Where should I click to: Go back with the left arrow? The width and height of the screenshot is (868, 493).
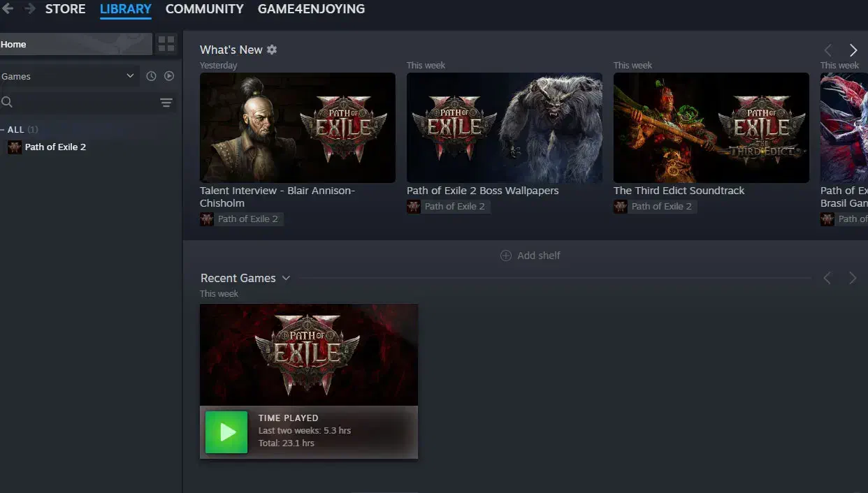pos(8,9)
